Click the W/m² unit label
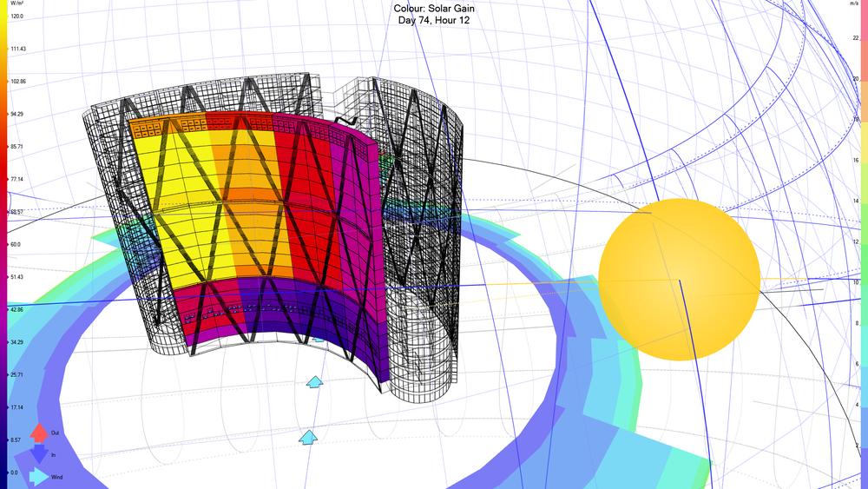This screenshot has height=489, width=868. [18, 5]
